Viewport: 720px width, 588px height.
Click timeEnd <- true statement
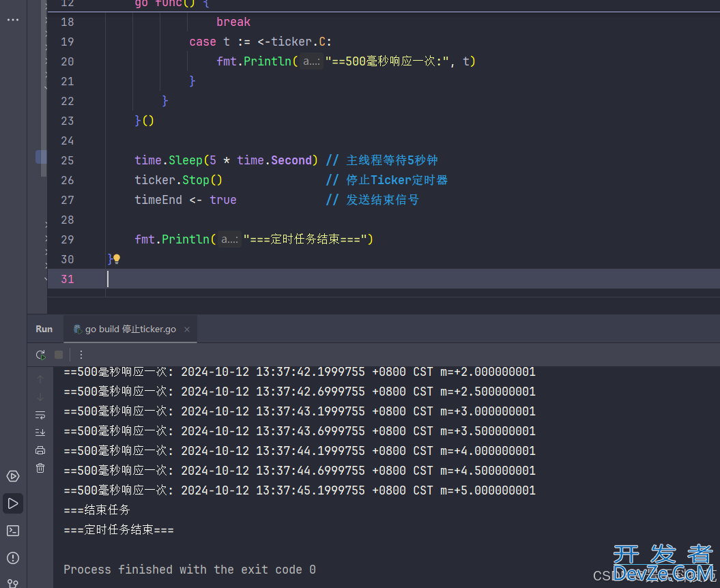[186, 200]
